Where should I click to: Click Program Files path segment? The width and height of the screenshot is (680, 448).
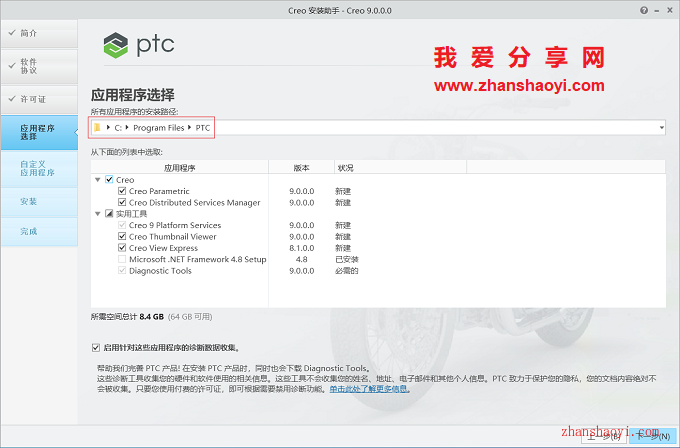click(x=158, y=128)
